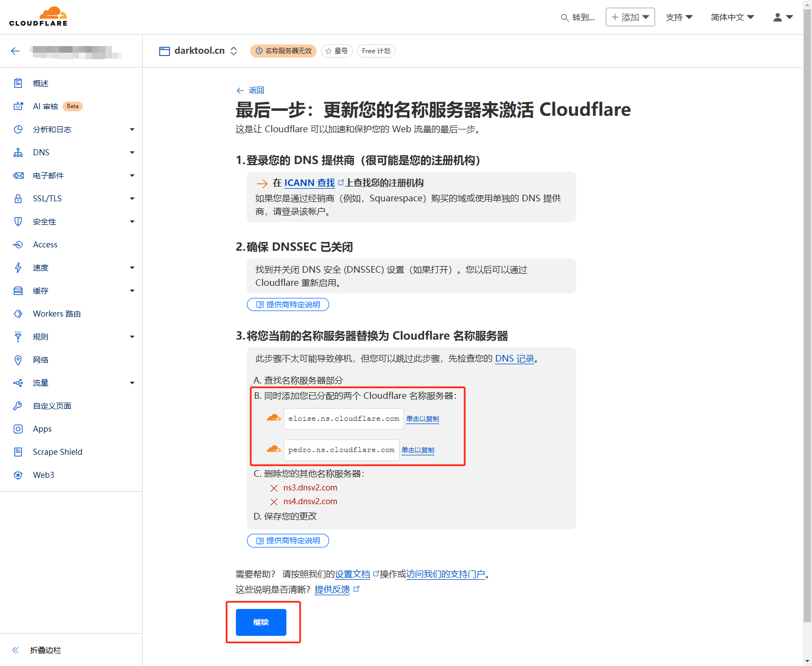The image size is (812, 666).
Task: Click the 规则 filter icon
Action: point(18,337)
